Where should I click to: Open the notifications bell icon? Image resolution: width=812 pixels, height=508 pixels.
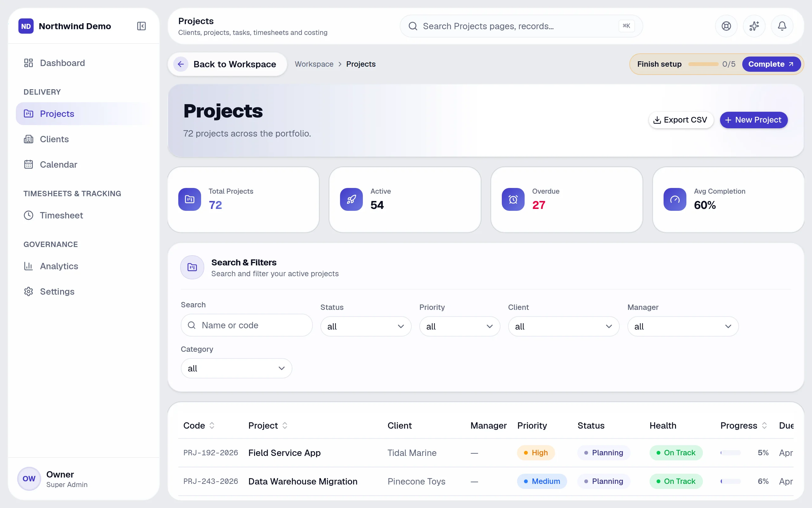[782, 26]
